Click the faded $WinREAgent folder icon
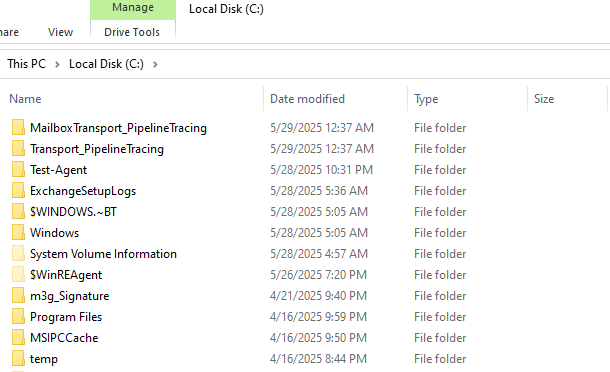This screenshot has height=372, width=610. 18,275
